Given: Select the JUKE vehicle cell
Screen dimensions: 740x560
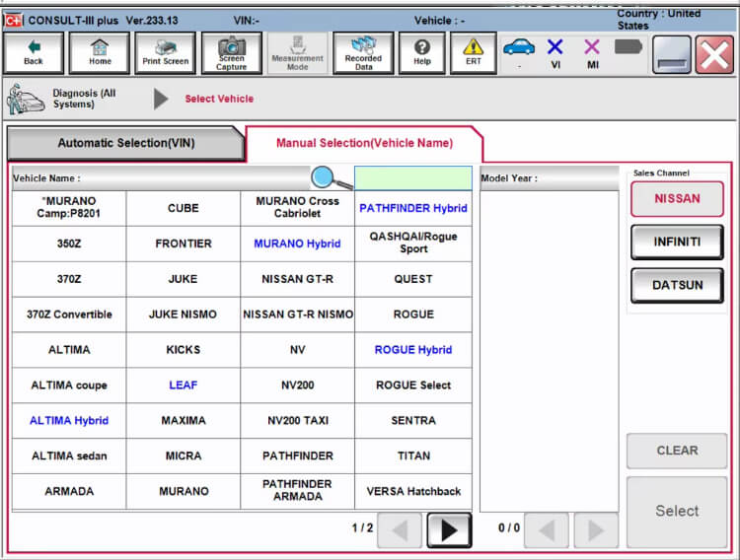Looking at the screenshot, I should pyautogui.click(x=184, y=279).
